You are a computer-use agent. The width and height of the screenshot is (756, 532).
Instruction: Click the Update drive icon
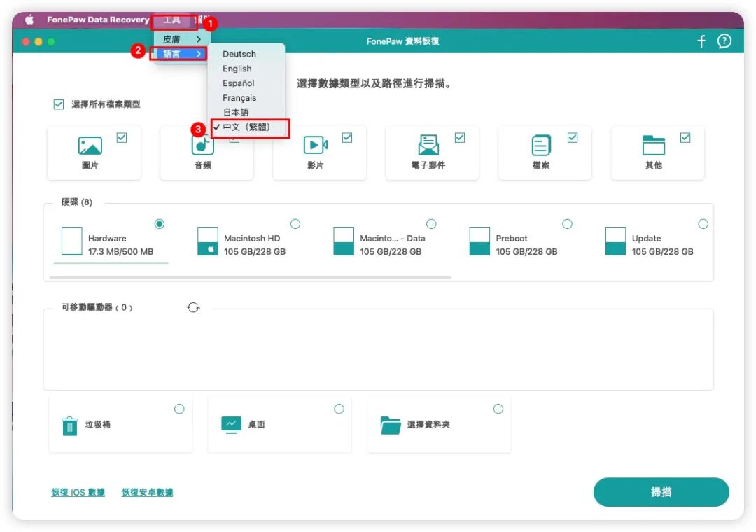tap(616, 241)
